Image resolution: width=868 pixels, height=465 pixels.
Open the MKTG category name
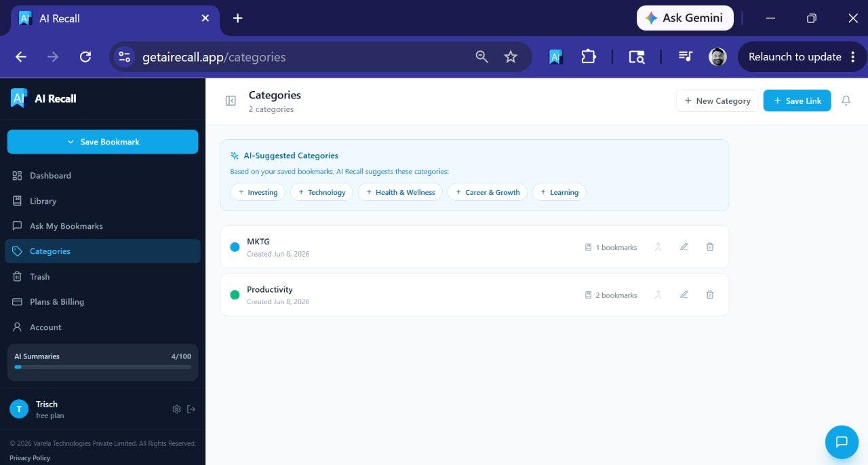(258, 242)
